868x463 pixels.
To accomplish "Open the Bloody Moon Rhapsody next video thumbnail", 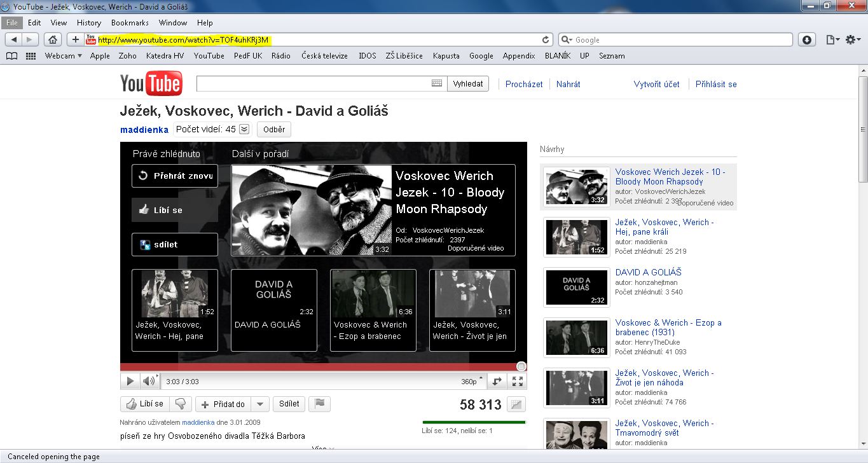I will tap(312, 210).
